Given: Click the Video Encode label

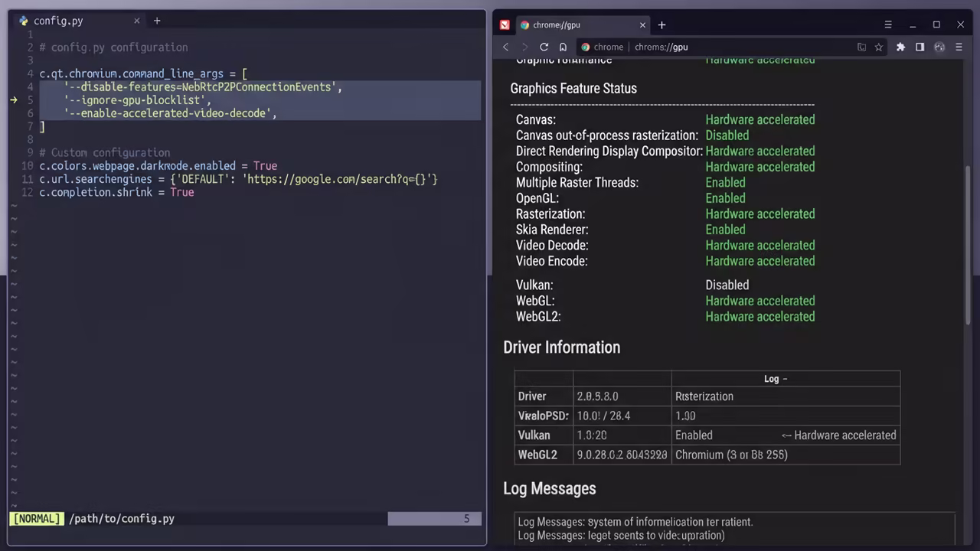Looking at the screenshot, I should (552, 261).
